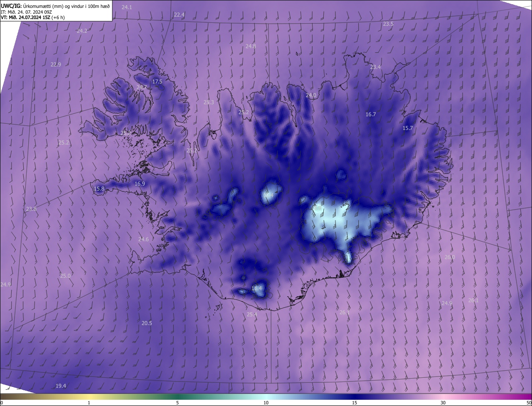Click the 16.7 value label
The height and width of the screenshot is (406, 532).
(x=370, y=114)
